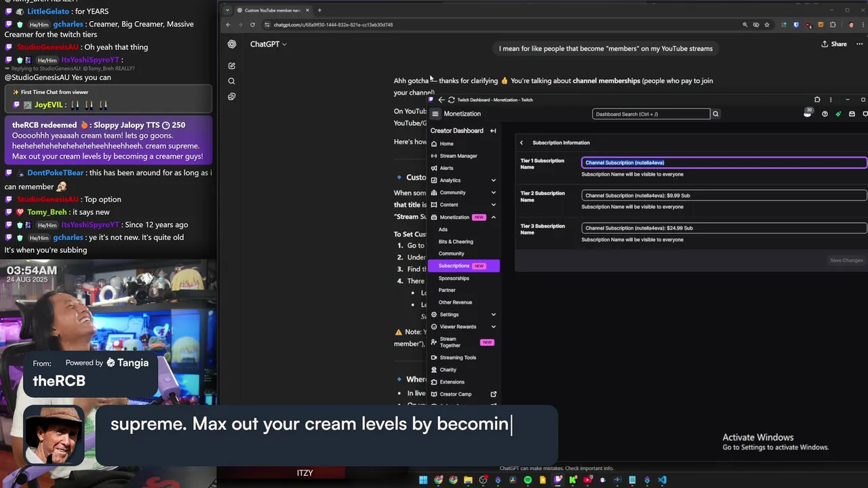868x488 pixels.
Task: Click the Share button in ChatGPT
Action: click(x=834, y=44)
